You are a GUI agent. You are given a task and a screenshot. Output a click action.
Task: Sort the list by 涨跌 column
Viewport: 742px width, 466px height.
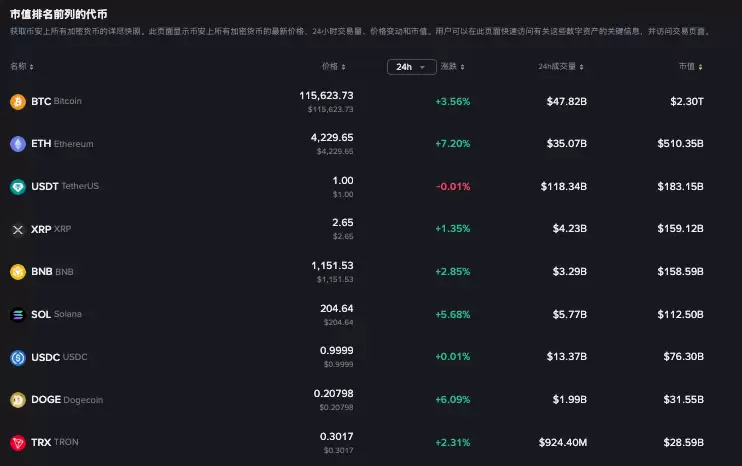pyautogui.click(x=451, y=67)
